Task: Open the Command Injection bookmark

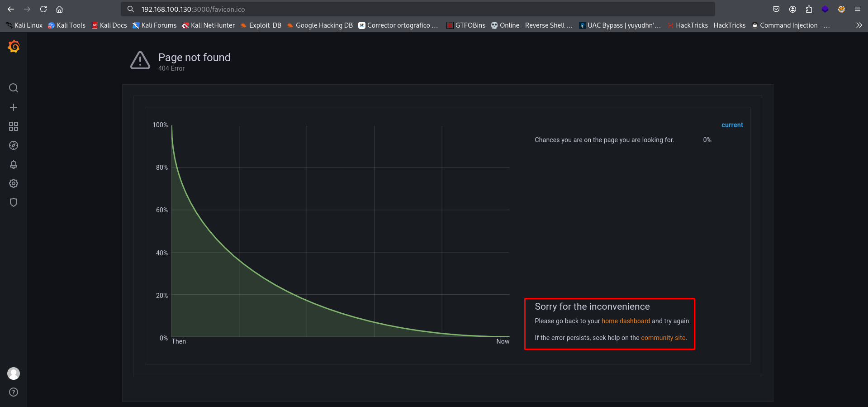Action: 791,25
